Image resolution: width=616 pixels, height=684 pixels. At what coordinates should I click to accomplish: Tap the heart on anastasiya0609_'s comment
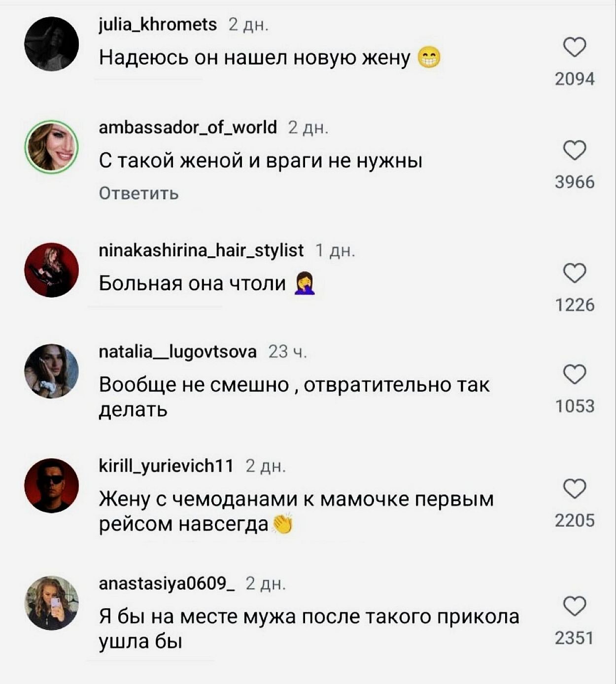pos(574,606)
